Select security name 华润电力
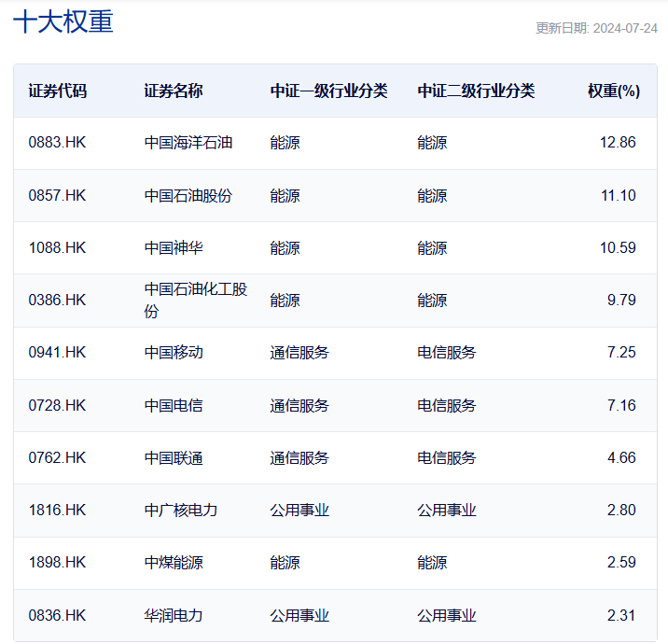668x644 pixels. [x=174, y=615]
